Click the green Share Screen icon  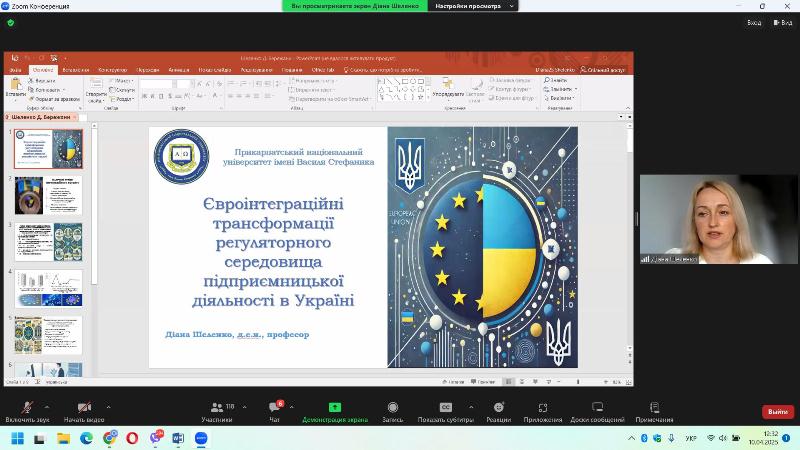click(x=335, y=408)
